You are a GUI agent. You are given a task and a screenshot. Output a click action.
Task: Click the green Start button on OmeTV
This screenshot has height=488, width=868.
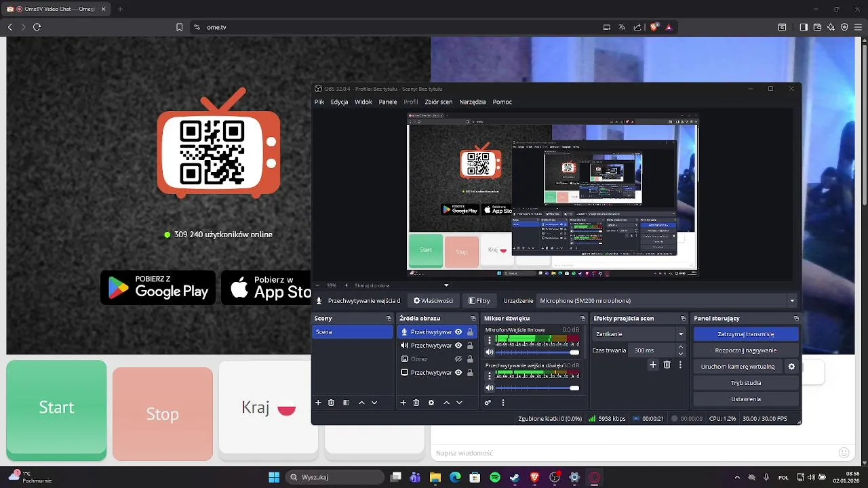56,409
